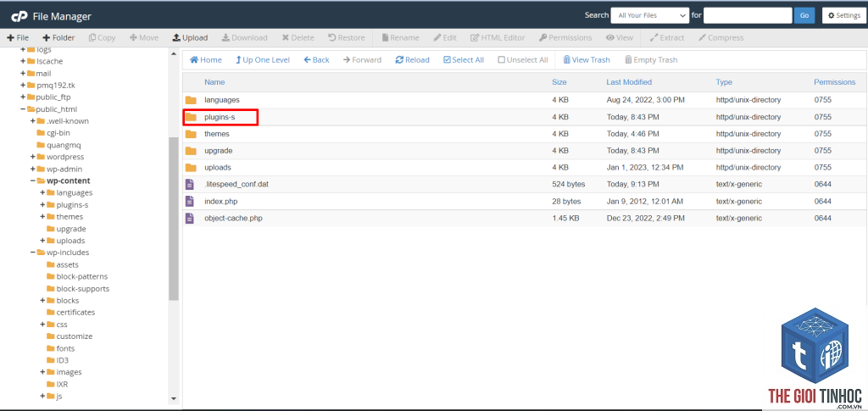Expand the images tree node

click(x=43, y=372)
